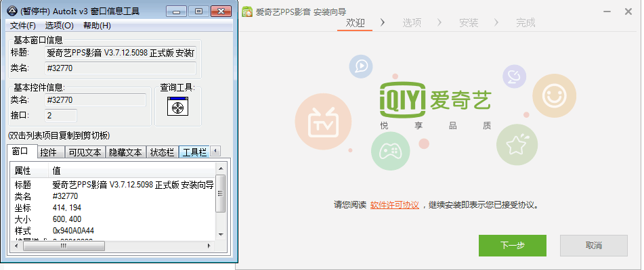This screenshot has width=644, height=270.
Task: Click the 值 column header
Action: [132, 171]
